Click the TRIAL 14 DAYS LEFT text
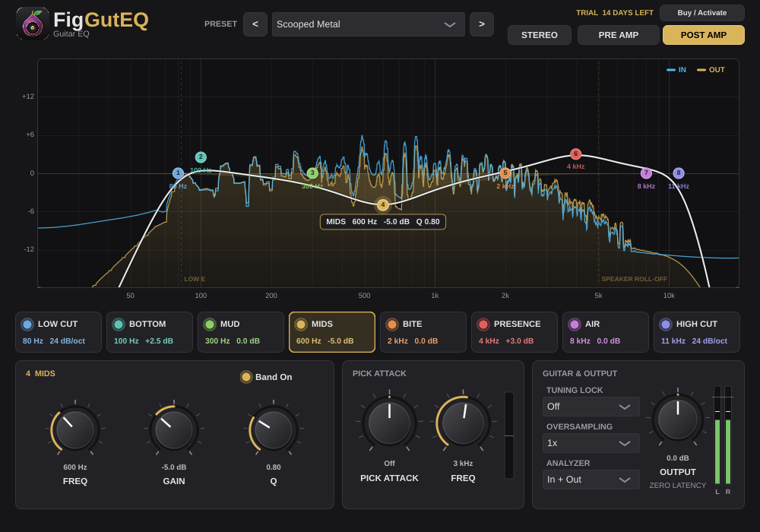This screenshot has height=532, width=760. click(x=615, y=13)
